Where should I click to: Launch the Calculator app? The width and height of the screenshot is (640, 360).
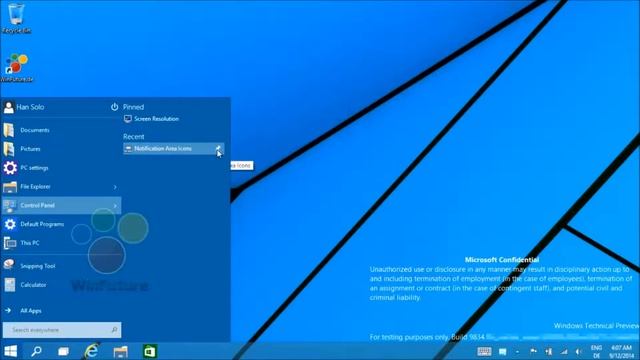coord(61,284)
